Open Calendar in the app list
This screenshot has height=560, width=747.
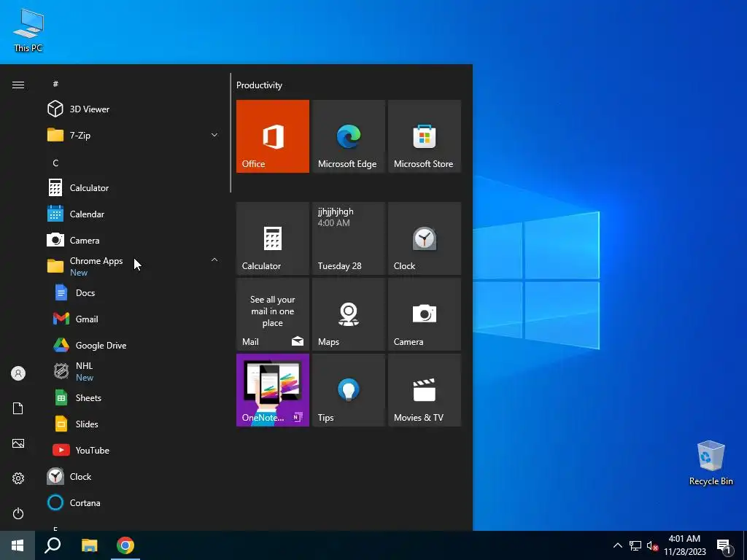pyautogui.click(x=133, y=214)
